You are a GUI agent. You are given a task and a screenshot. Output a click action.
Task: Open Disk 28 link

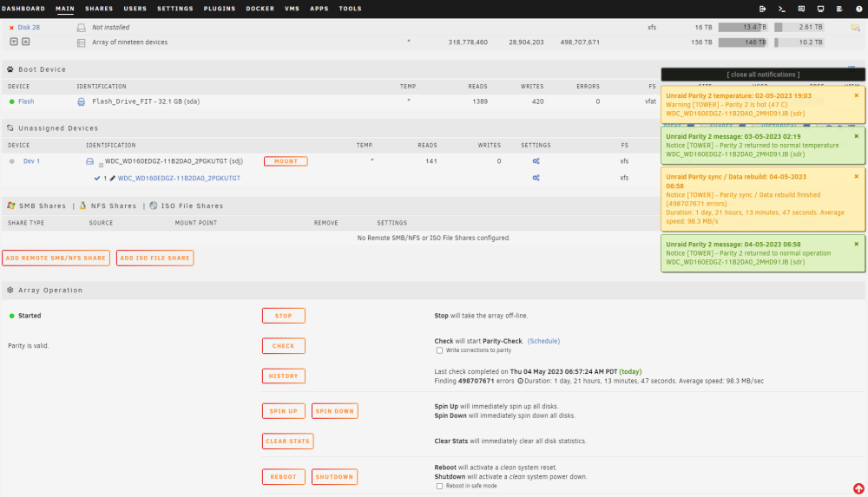pos(29,27)
